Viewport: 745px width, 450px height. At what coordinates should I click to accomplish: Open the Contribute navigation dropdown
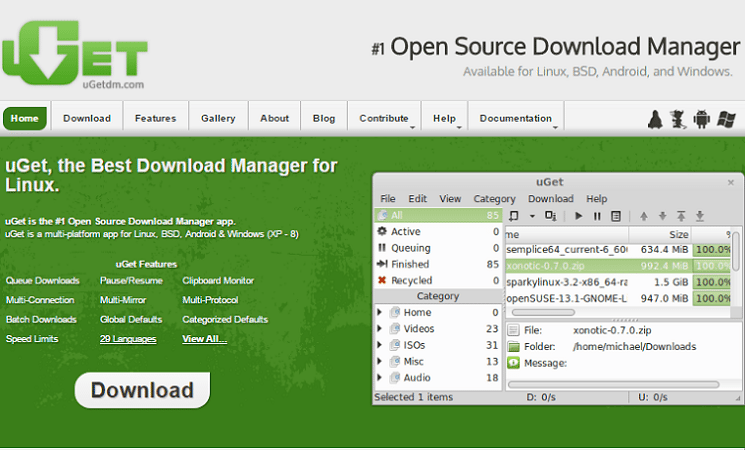[384, 118]
